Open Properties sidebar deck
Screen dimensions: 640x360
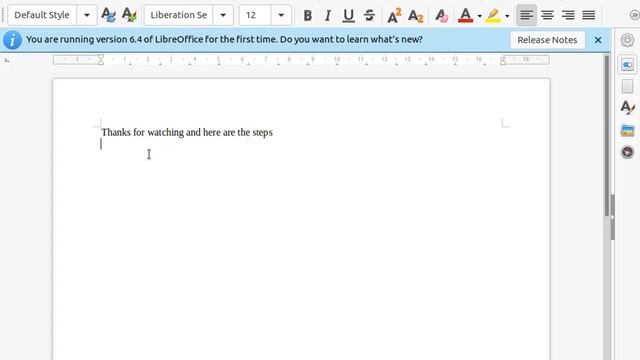pyautogui.click(x=627, y=64)
